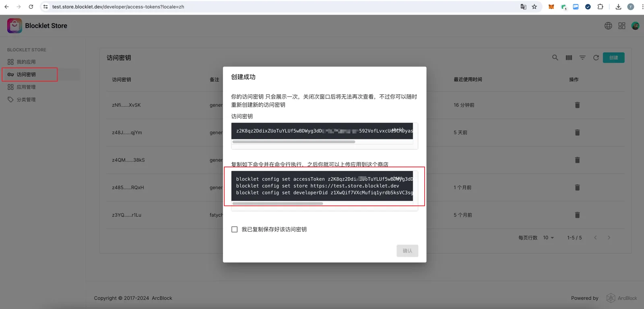This screenshot has height=309, width=644.
Task: Click the 1 个月前 cell
Action: click(x=462, y=187)
